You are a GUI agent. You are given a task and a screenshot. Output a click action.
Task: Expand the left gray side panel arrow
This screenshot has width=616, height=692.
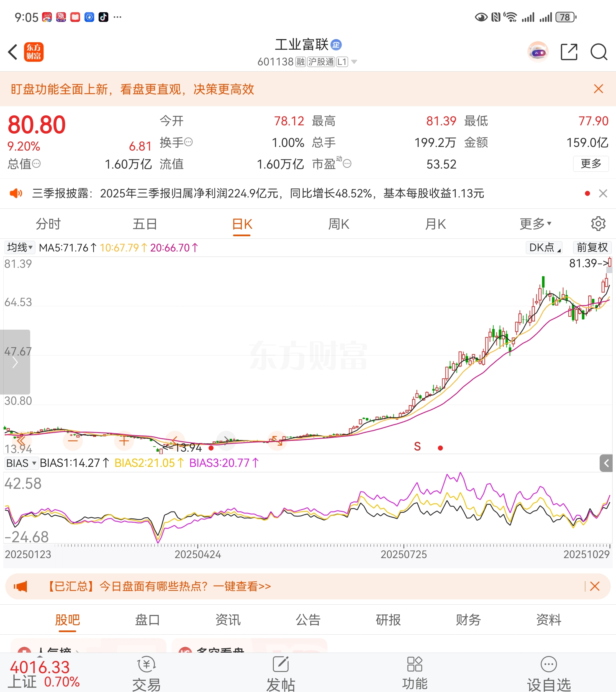click(15, 362)
